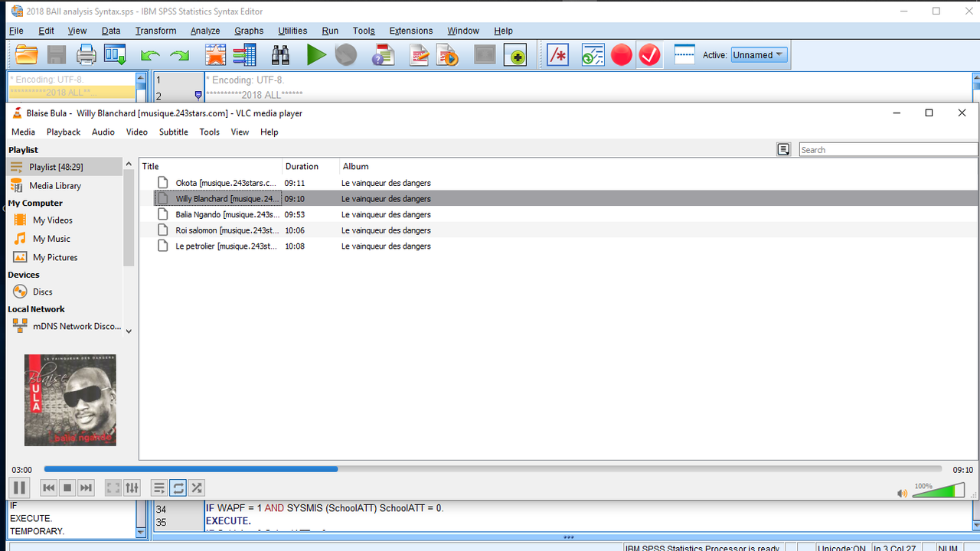980x551 pixels.
Task: Enter fullscreen mode in VLC
Action: click(x=113, y=487)
